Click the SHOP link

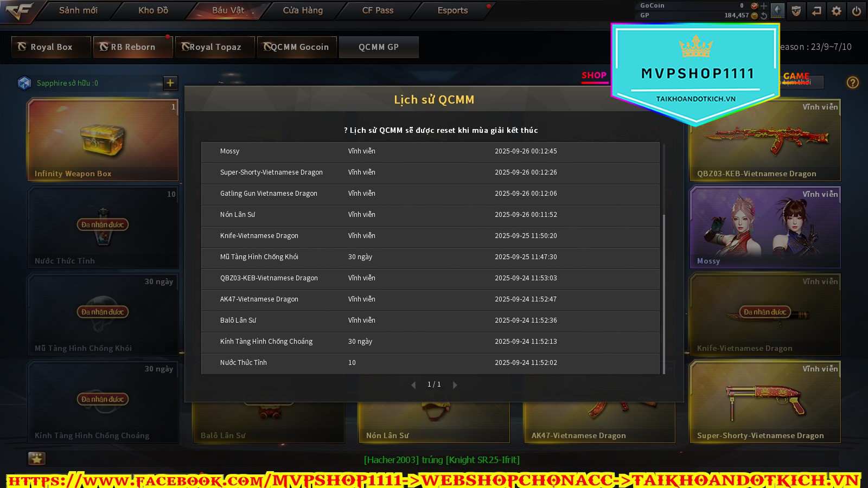pyautogui.click(x=594, y=75)
